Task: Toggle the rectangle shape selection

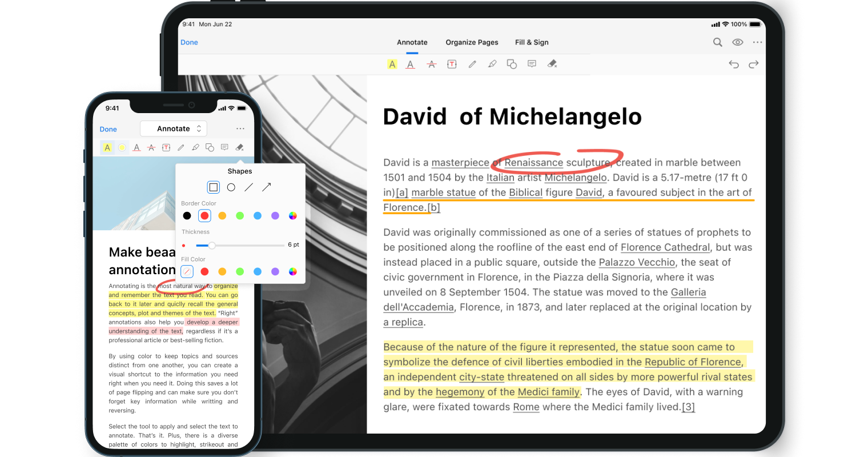Action: point(213,187)
